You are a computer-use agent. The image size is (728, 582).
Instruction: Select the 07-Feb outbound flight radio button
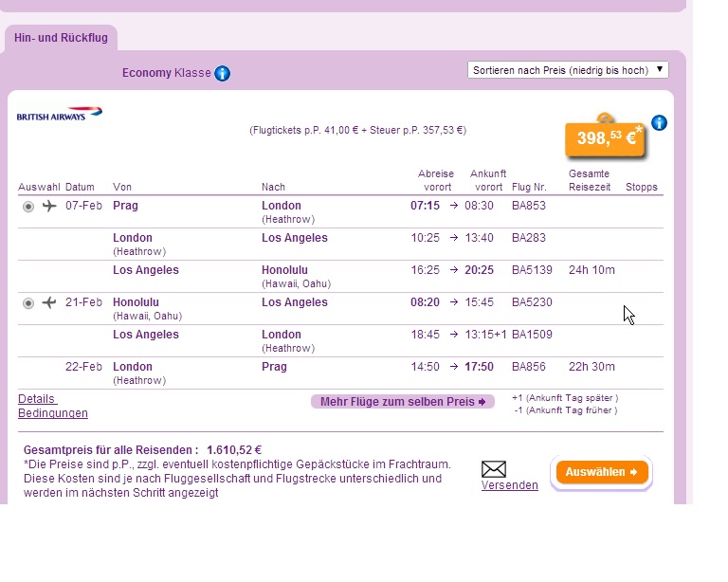(28, 207)
